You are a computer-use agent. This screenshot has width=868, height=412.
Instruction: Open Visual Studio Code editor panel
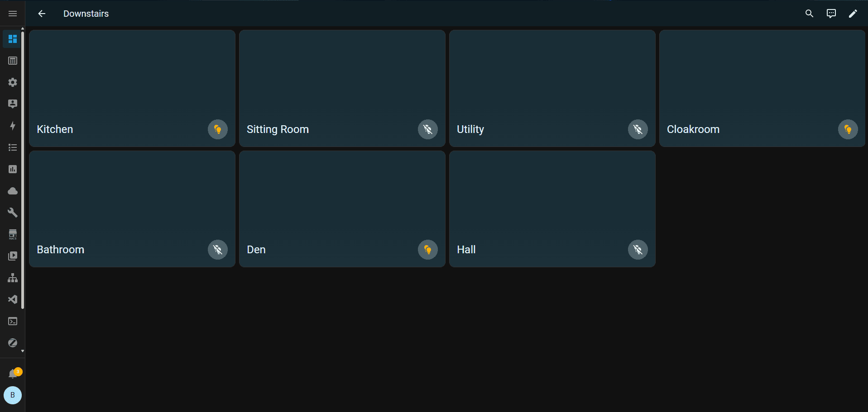(x=13, y=299)
